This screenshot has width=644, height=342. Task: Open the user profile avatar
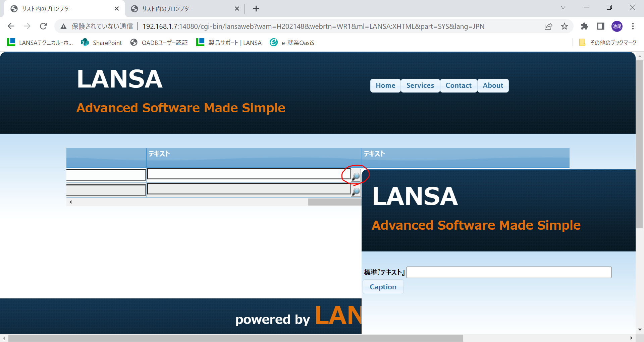click(x=617, y=26)
